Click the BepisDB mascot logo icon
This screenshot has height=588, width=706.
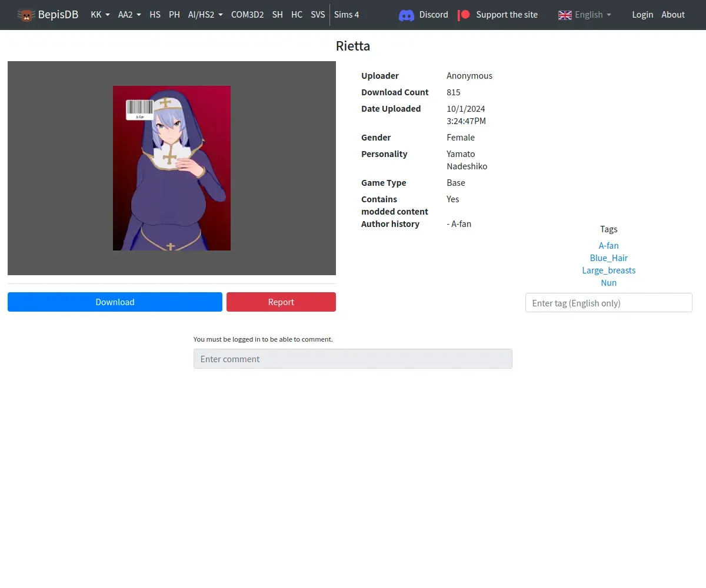click(x=26, y=15)
